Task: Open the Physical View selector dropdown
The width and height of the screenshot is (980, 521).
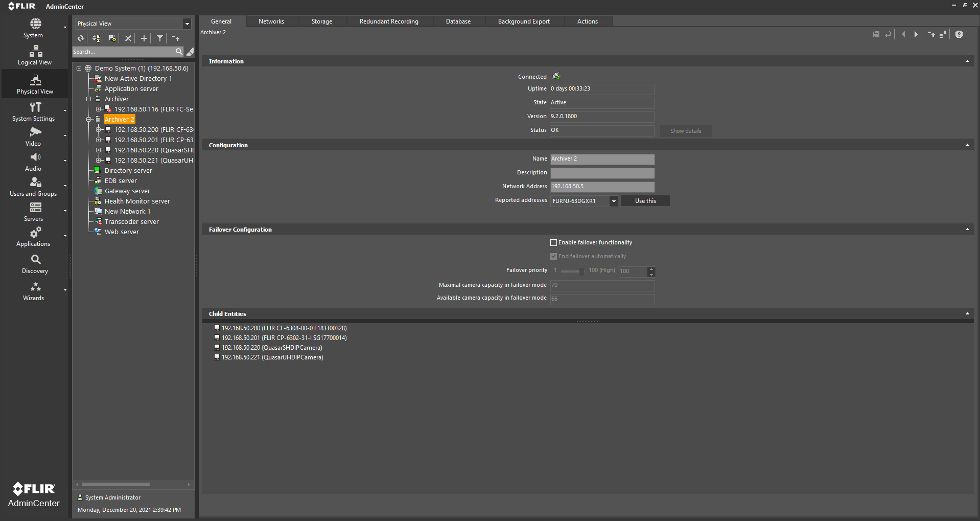Action: click(x=187, y=24)
